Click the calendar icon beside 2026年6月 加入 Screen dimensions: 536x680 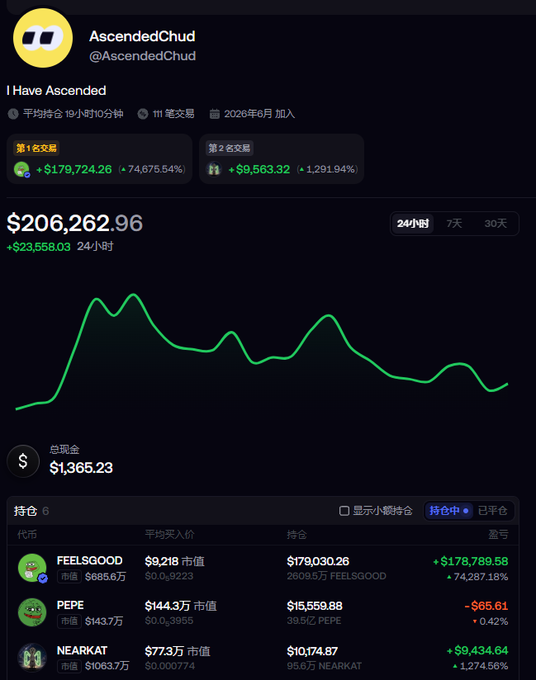(x=214, y=114)
